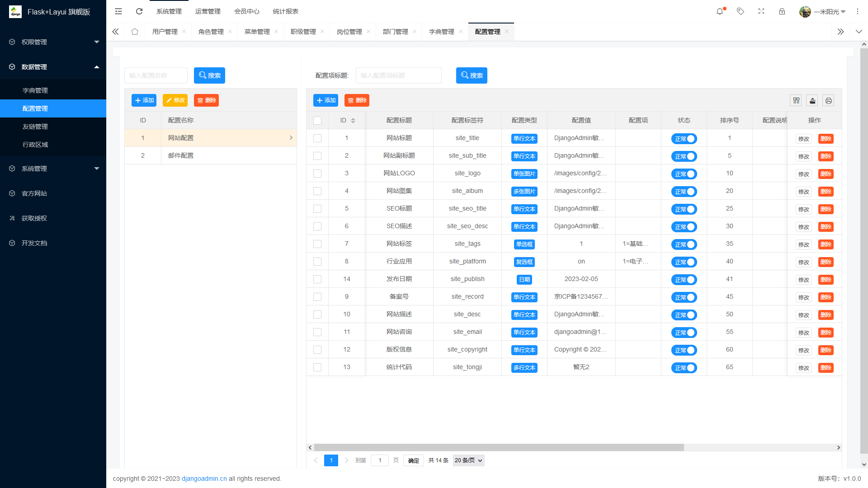Screen dimensions: 868x488
Task: Check the select-all checkbox in the table header
Action: pyautogui.click(x=317, y=120)
